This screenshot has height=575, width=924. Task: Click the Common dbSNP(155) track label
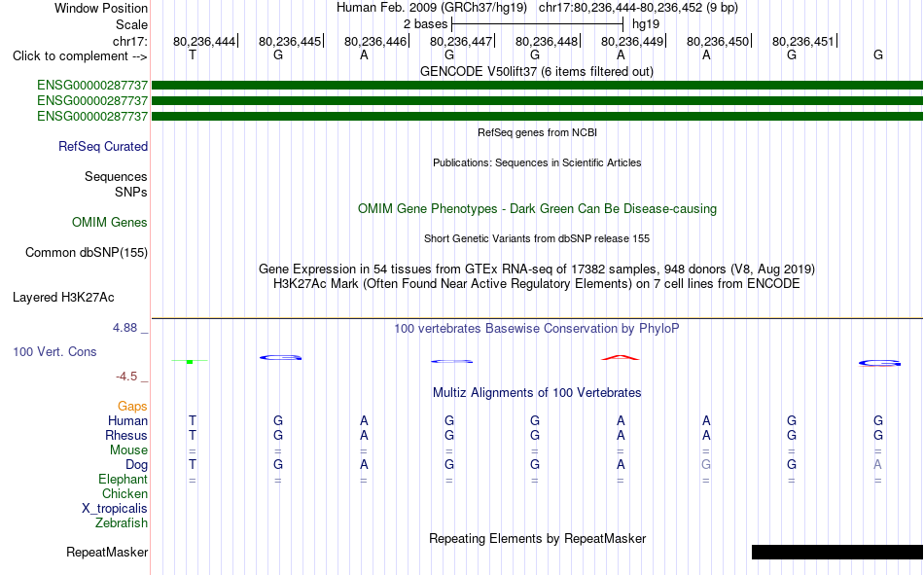87,252
